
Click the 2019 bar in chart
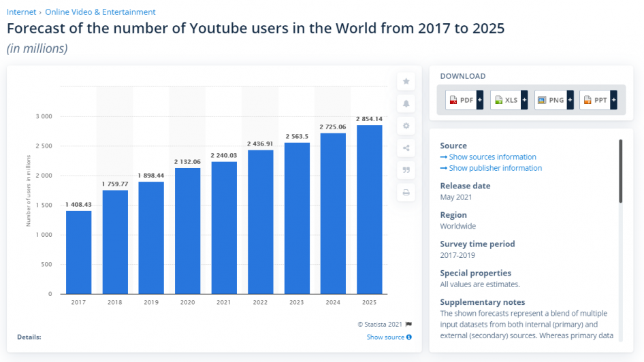tap(151, 238)
